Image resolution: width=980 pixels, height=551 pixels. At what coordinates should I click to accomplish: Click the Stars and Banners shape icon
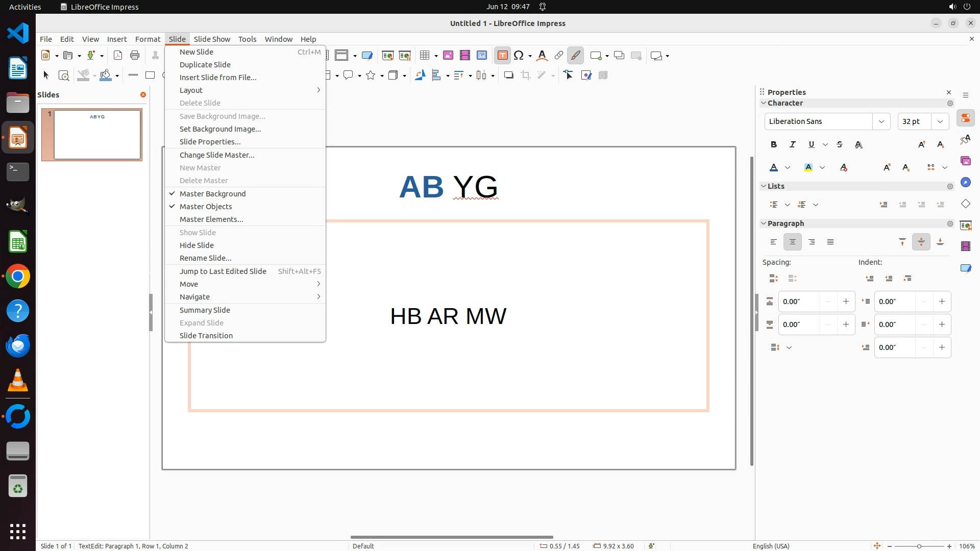(371, 76)
